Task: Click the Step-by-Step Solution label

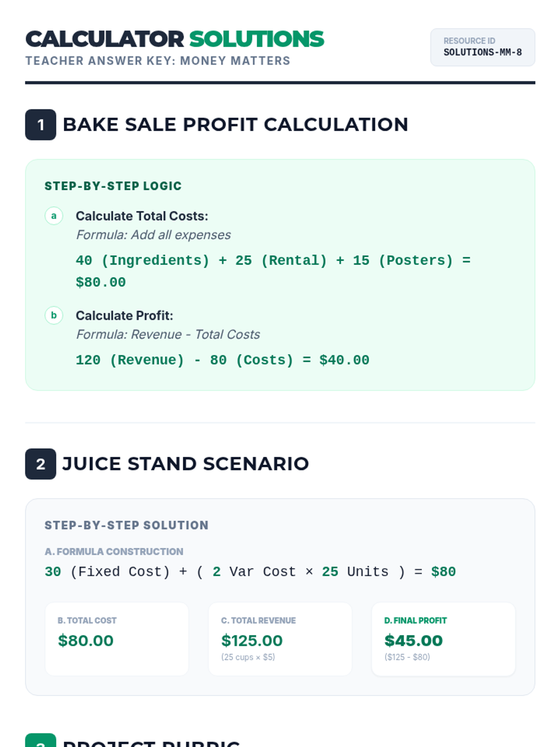Action: (126, 525)
